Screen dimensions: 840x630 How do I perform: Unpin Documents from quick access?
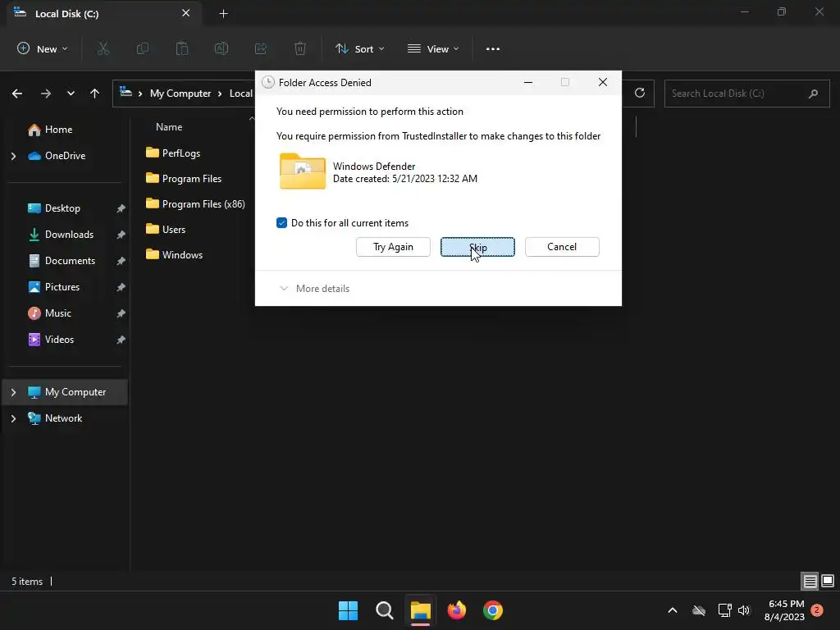pyautogui.click(x=121, y=261)
